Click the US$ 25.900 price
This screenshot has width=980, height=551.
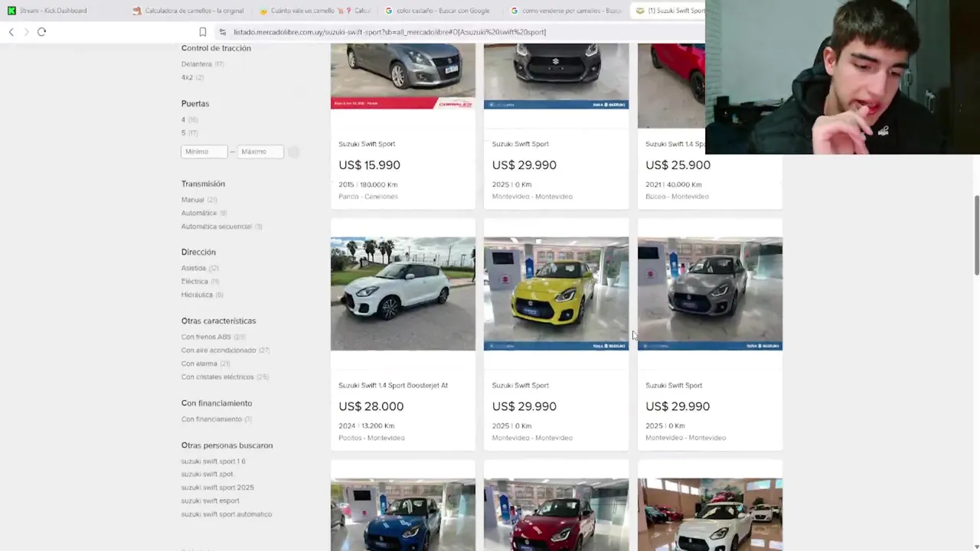tap(678, 165)
